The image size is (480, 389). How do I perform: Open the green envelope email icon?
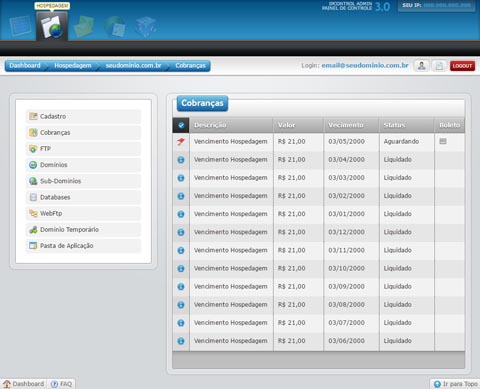pyautogui.click(x=84, y=27)
